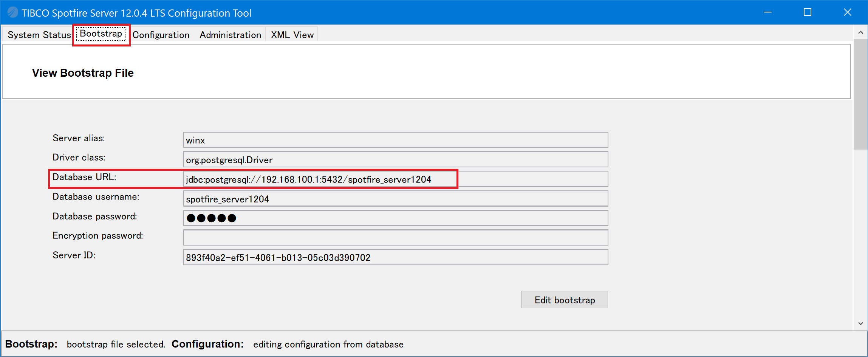Click the Database password field
Viewport: 868px width, 357px height.
396,218
